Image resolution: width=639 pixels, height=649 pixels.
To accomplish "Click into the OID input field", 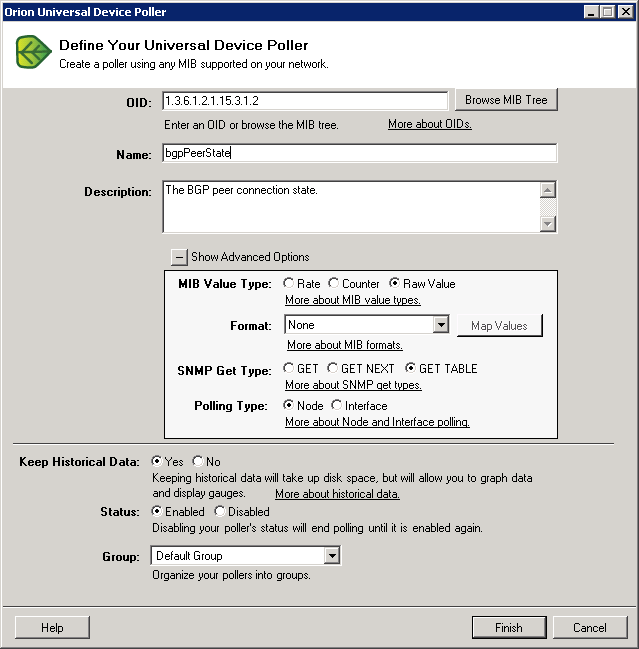I will 305,101.
